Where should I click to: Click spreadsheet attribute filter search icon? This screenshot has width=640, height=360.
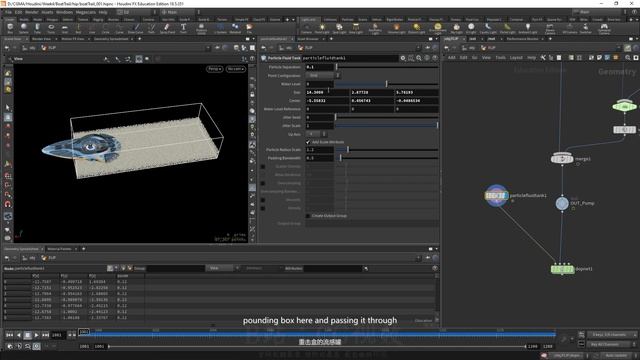(366, 268)
